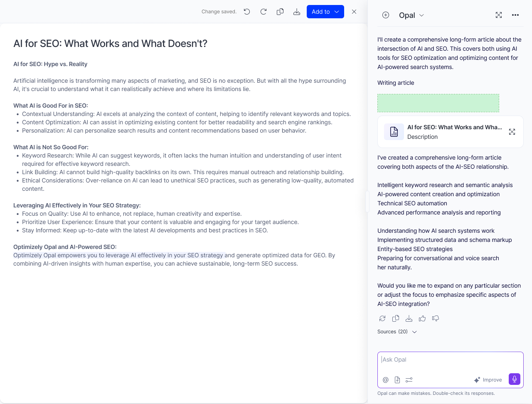The height and width of the screenshot is (404, 532).
Task: Click the @ mention icon in chat input
Action: [386, 380]
